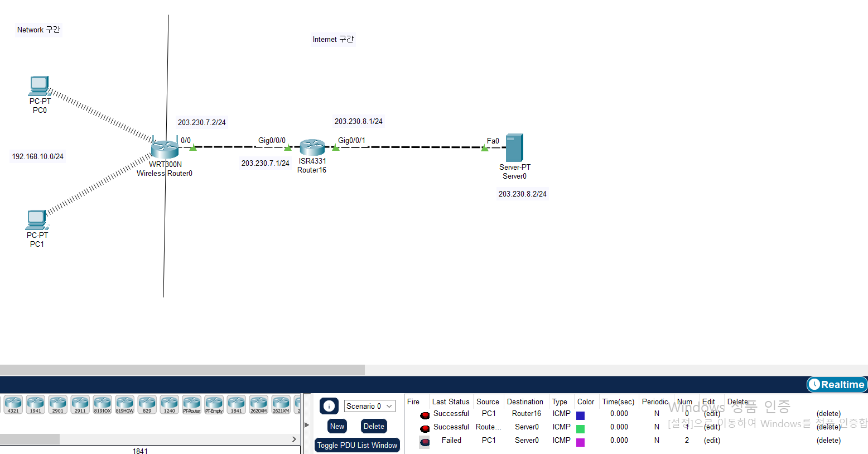
Task: Select the PT-Router device
Action: pos(191,404)
